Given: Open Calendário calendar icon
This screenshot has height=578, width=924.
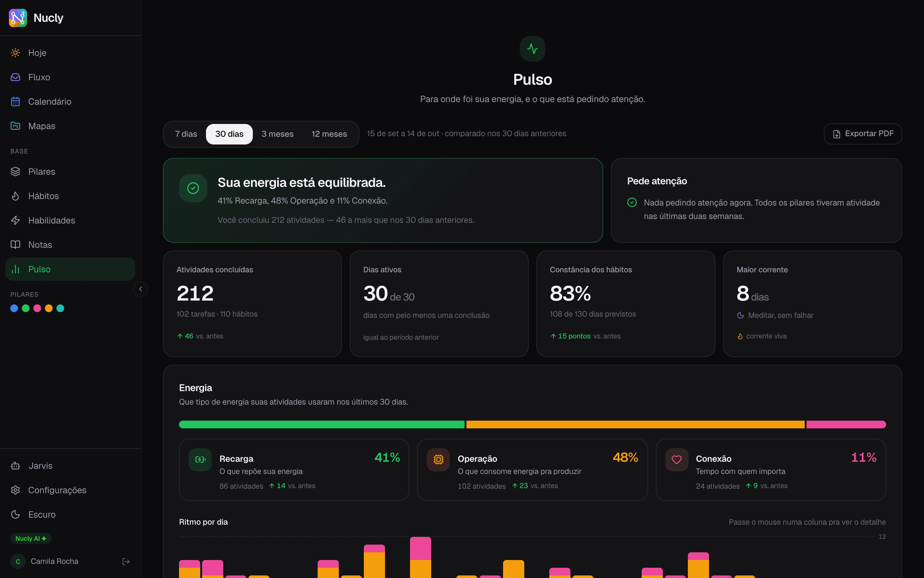Looking at the screenshot, I should [x=15, y=102].
